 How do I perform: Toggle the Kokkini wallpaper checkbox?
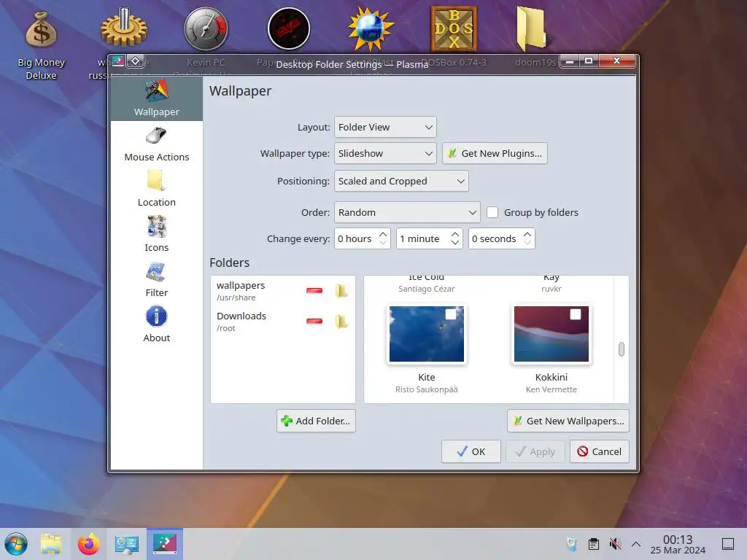576,314
